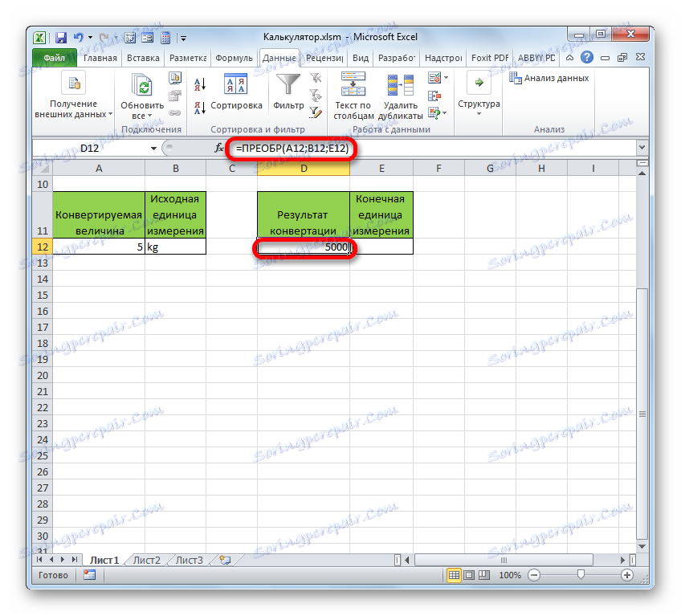Image resolution: width=681 pixels, height=616 pixels.
Task: Click the Data Validation icon
Action: (434, 78)
